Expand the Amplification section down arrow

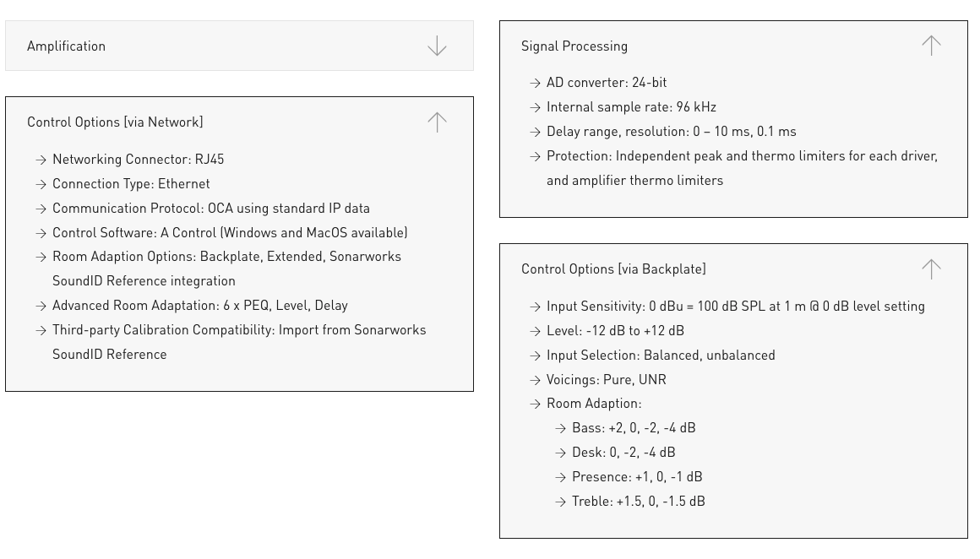437,46
